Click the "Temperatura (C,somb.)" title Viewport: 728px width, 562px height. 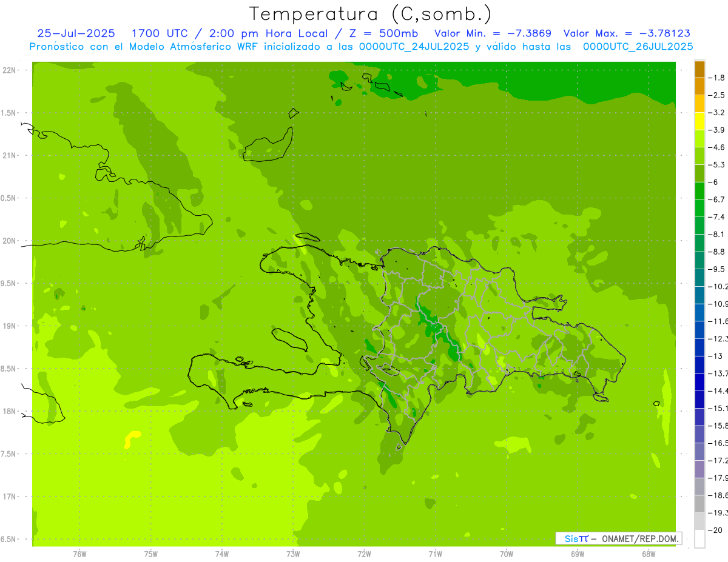pos(370,14)
